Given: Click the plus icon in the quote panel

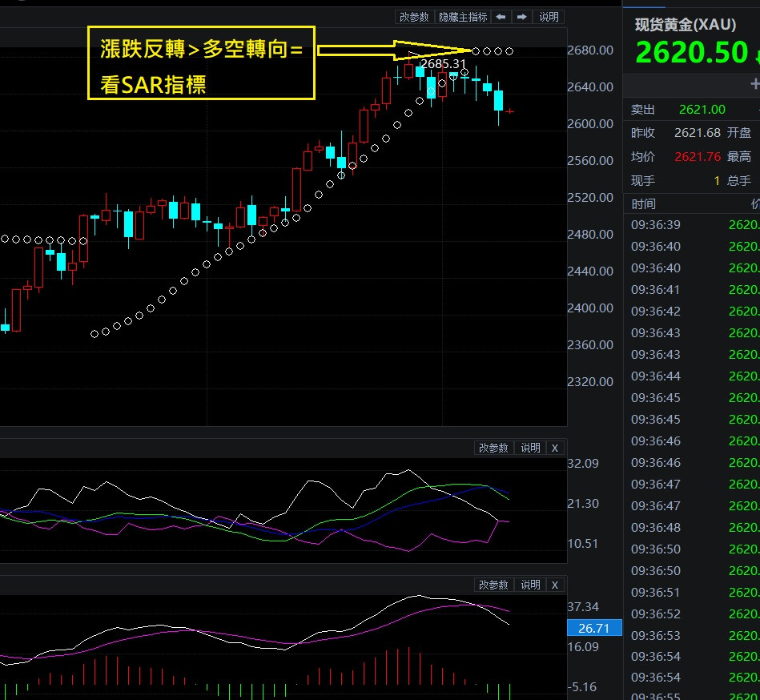Looking at the screenshot, I should [x=755, y=84].
